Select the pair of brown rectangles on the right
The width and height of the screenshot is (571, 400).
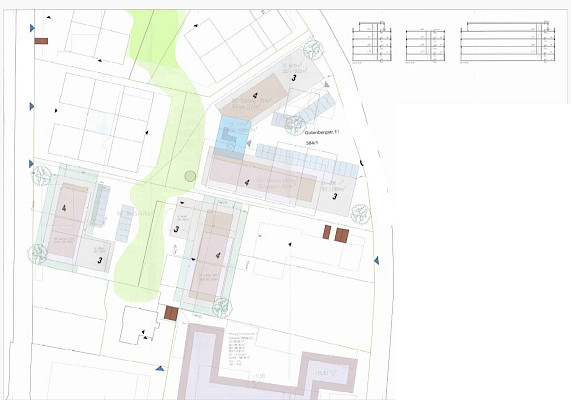click(336, 234)
